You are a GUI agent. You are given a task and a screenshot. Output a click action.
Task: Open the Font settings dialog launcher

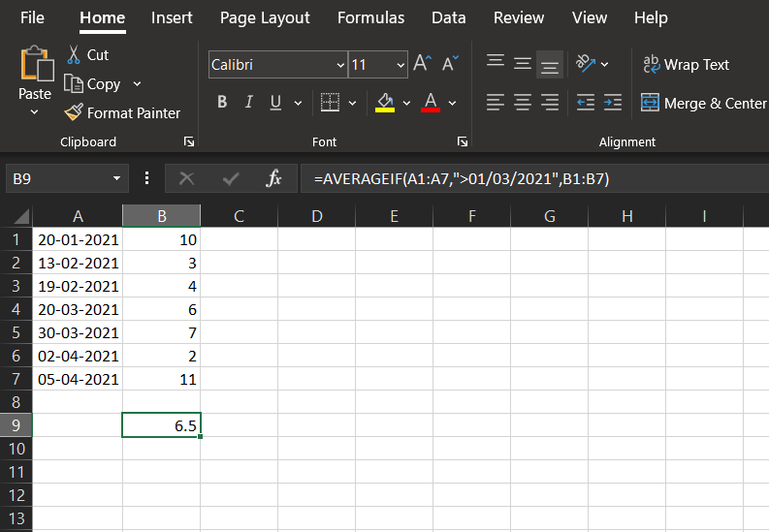[462, 141]
